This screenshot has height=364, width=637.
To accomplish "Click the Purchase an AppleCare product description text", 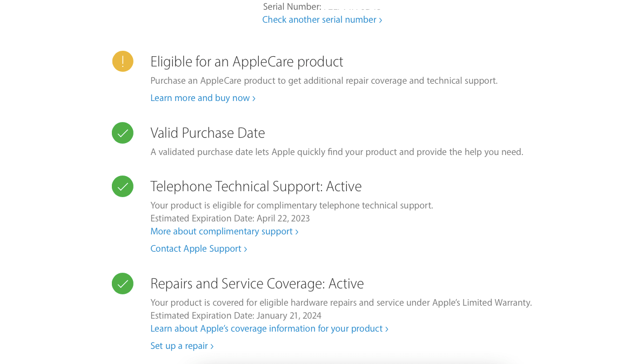I will point(324,80).
